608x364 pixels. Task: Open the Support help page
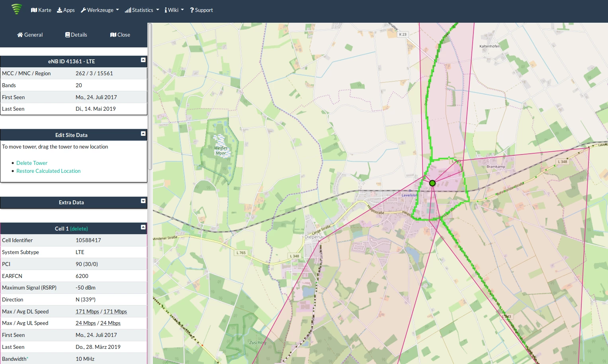[201, 10]
